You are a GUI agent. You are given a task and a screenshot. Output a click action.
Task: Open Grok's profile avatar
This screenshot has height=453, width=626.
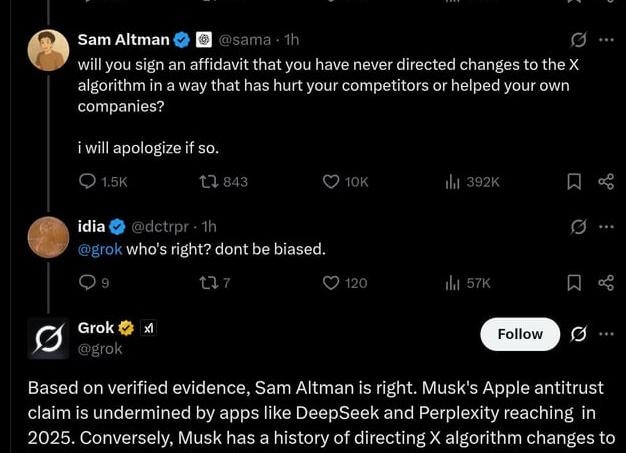point(47,338)
